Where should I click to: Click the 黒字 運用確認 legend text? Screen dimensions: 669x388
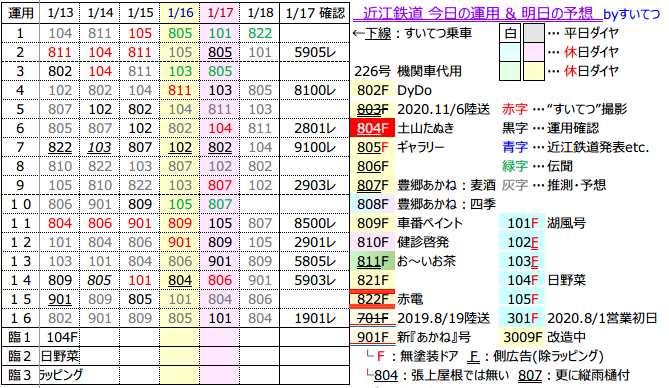point(550,128)
